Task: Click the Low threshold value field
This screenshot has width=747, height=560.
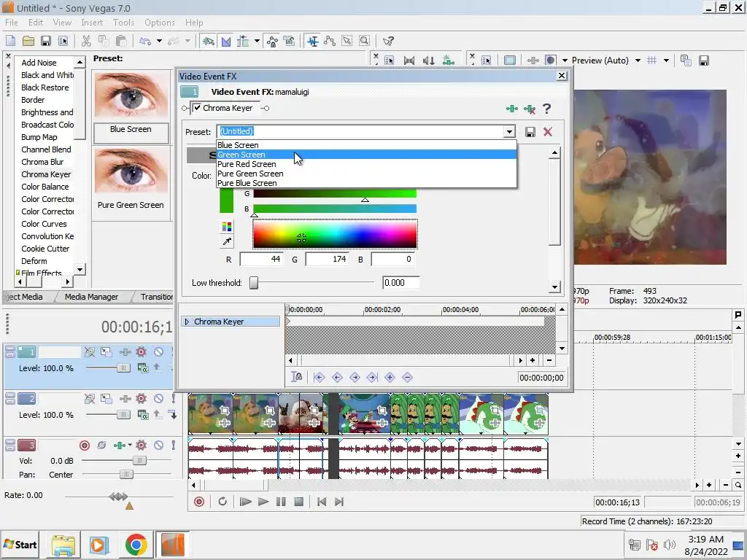Action: [401, 283]
